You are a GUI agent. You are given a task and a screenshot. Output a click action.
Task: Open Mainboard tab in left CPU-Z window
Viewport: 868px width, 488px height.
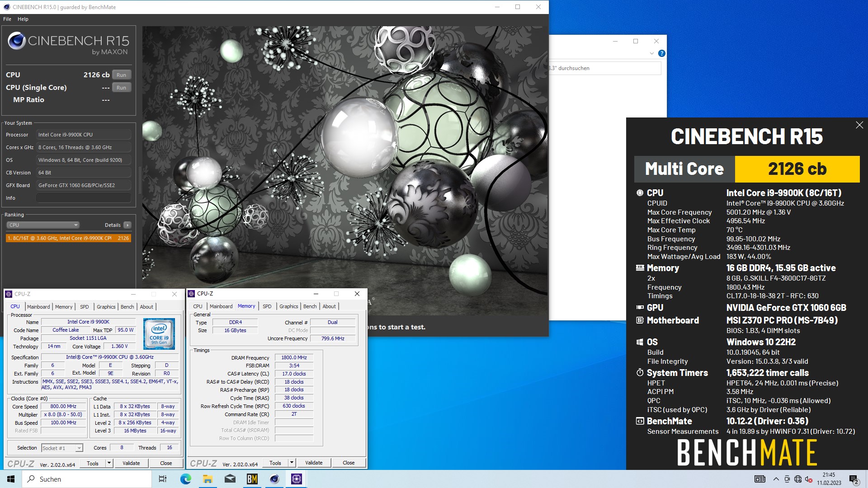[38, 307]
